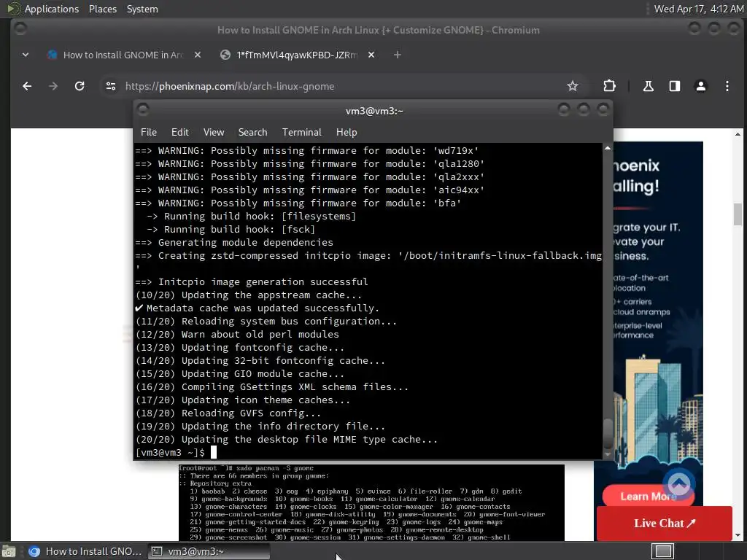Open the terminal Edit menu
Image resolution: width=747 pixels, height=560 pixels.
coord(179,133)
